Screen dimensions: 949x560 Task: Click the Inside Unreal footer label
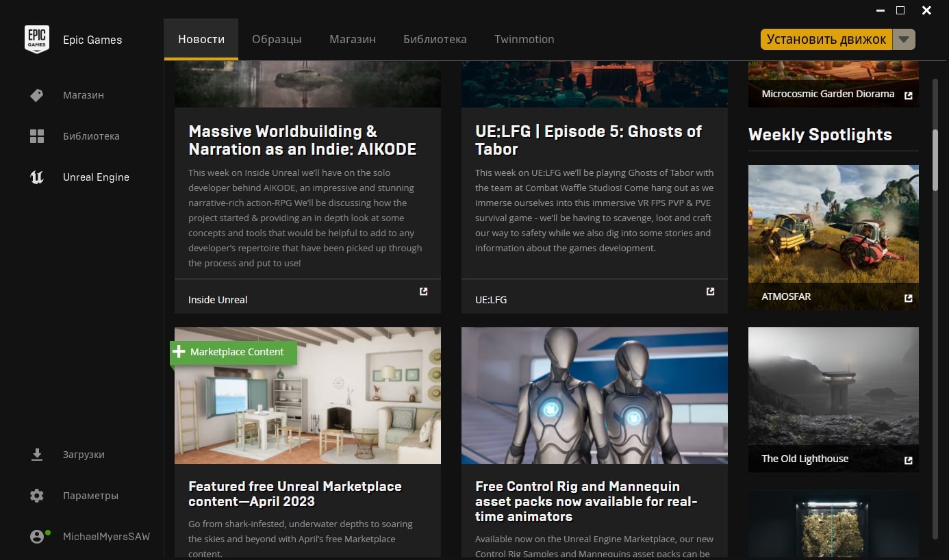pos(218,300)
